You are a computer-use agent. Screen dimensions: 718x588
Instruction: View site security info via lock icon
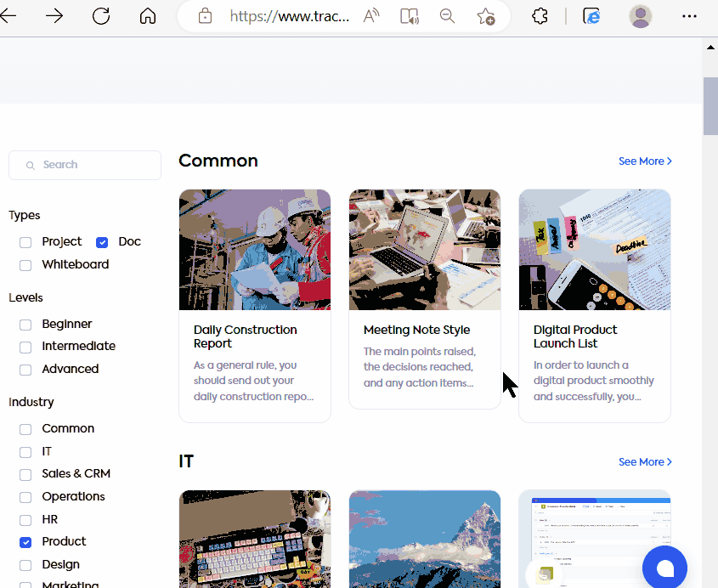(205, 16)
